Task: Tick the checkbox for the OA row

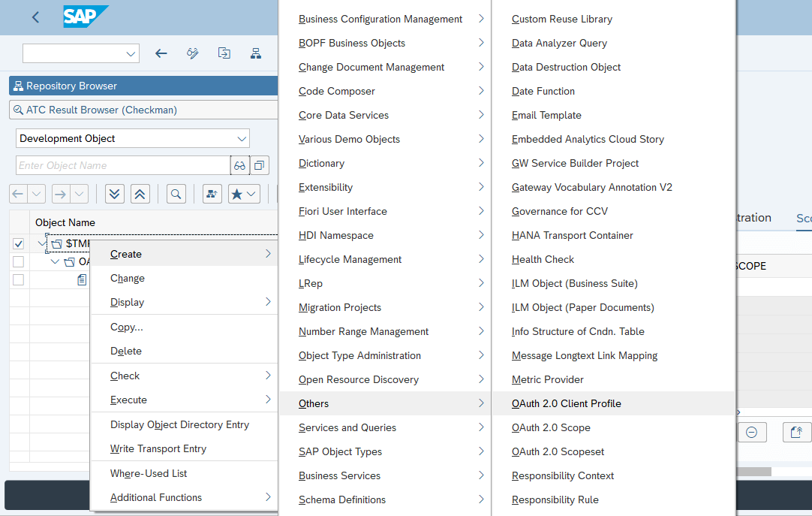Action: coord(18,261)
